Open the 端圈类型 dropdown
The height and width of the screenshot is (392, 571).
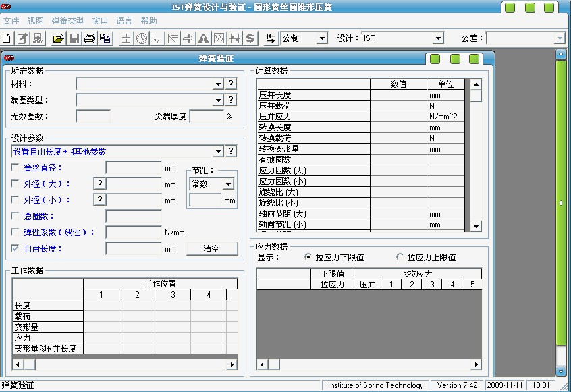pos(218,100)
